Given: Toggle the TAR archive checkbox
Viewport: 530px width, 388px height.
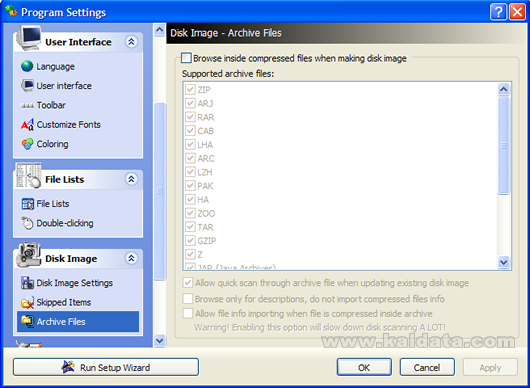Looking at the screenshot, I should [x=190, y=227].
